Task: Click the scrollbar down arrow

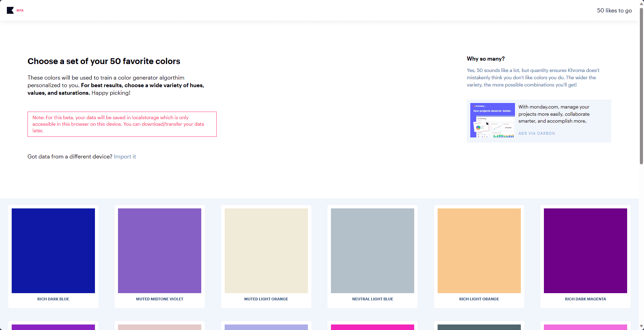Action: (x=641, y=326)
